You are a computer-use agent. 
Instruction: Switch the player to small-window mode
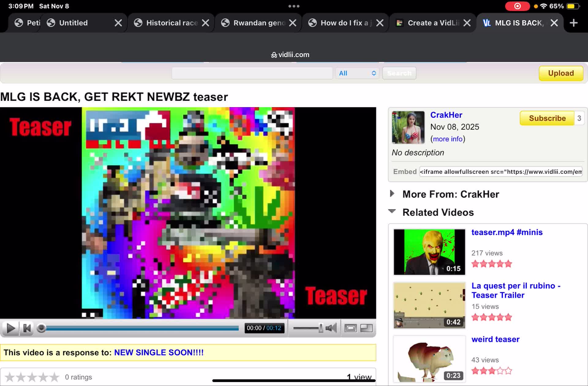coord(366,328)
